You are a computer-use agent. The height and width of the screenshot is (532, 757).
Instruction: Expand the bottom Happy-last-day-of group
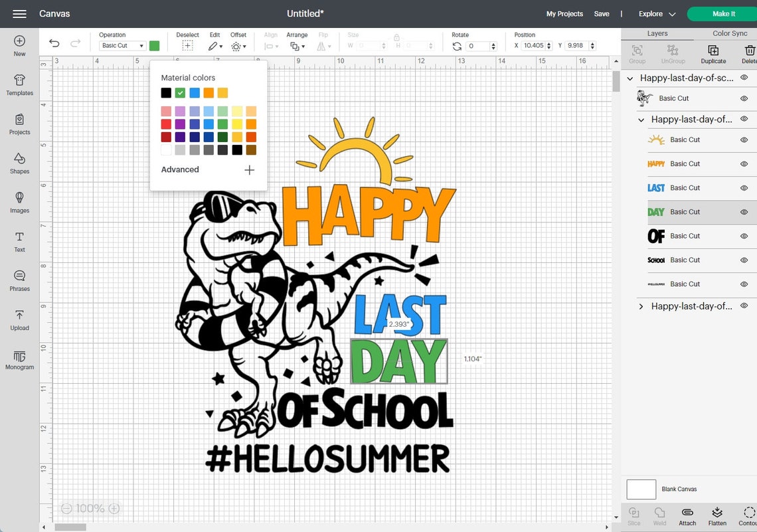coord(640,306)
